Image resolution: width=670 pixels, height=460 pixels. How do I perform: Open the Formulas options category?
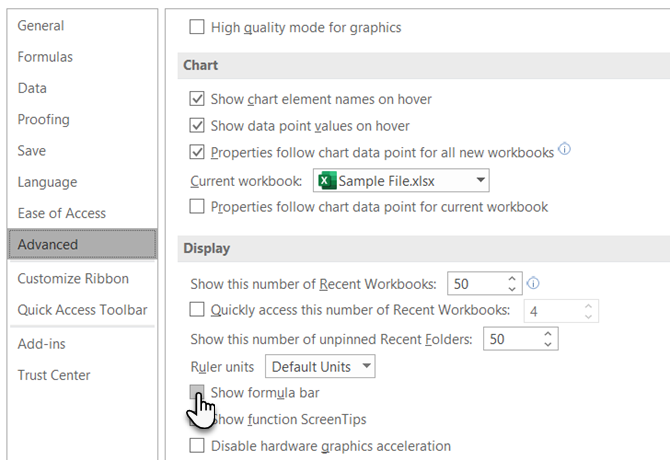pyautogui.click(x=45, y=57)
